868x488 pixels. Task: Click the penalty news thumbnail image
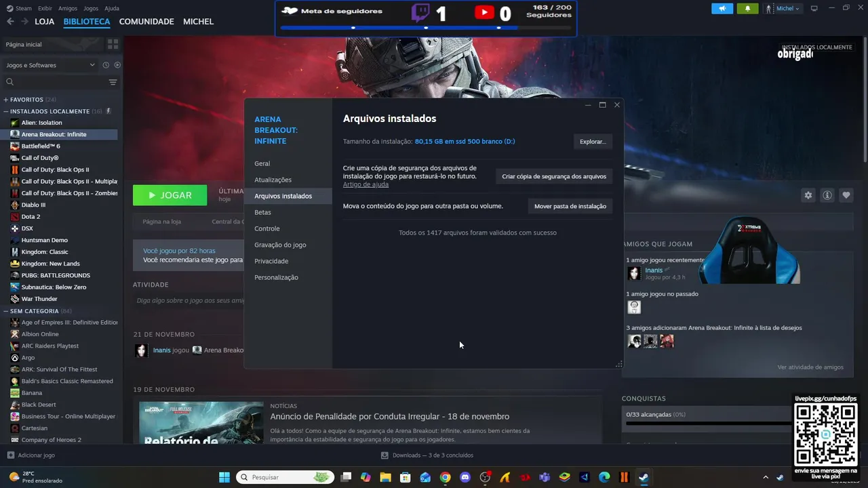(x=201, y=423)
